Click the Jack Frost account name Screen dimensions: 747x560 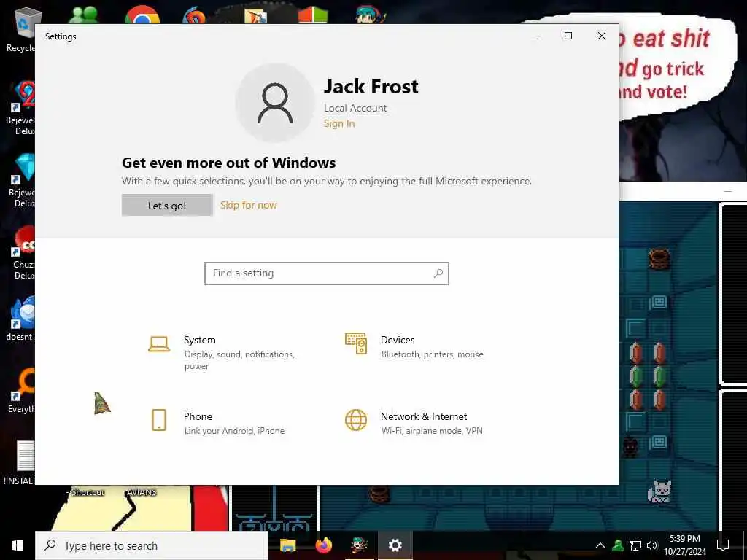click(x=371, y=87)
